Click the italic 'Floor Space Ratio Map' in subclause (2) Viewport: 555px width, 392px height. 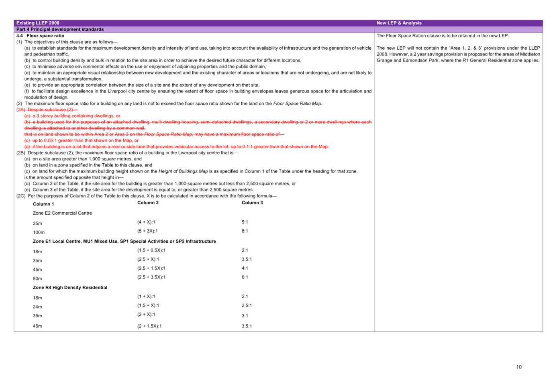[297, 104]
